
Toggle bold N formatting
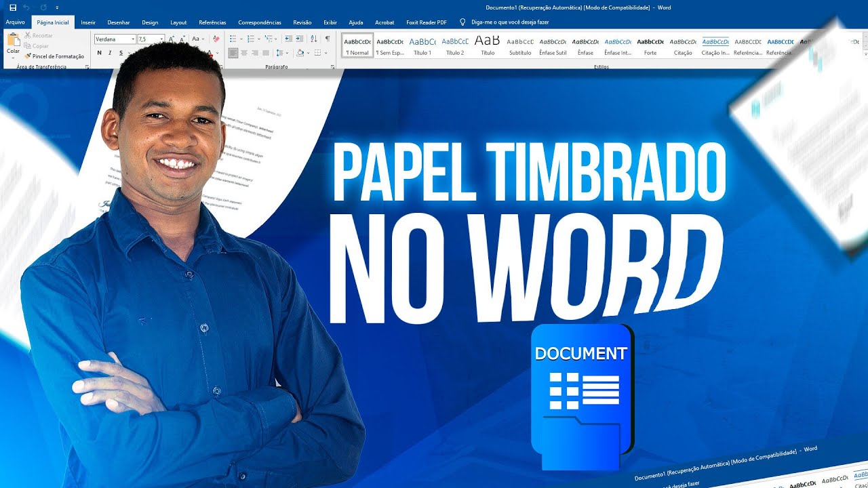pyautogui.click(x=100, y=53)
